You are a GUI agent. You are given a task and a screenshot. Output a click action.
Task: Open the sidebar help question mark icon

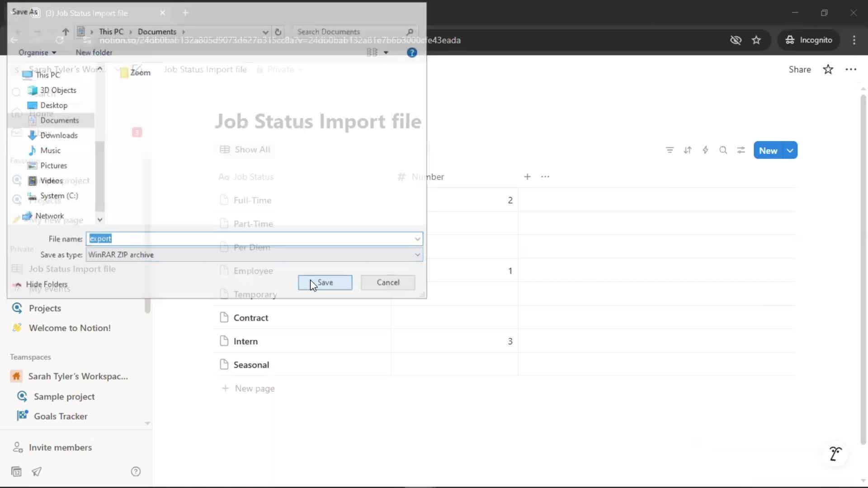point(136,472)
